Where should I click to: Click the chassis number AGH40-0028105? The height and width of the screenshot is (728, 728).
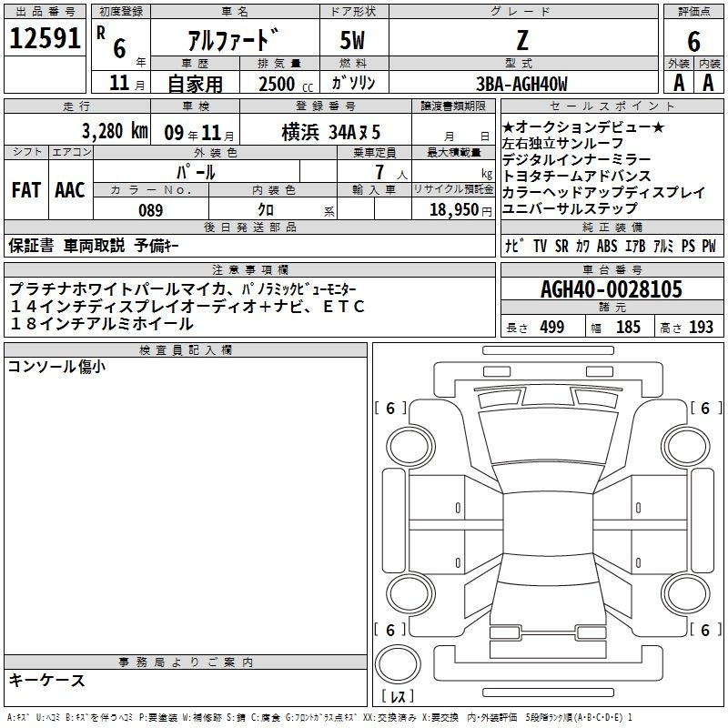coord(611,290)
